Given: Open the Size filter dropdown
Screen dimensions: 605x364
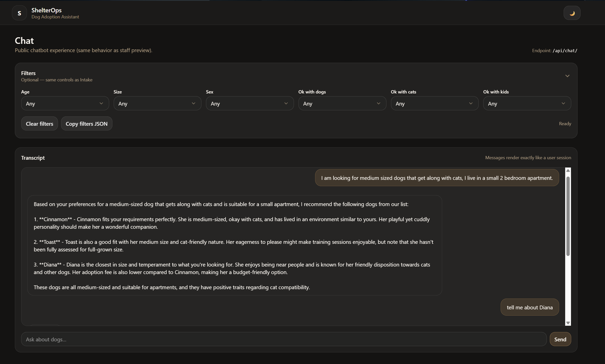Looking at the screenshot, I should 157,104.
